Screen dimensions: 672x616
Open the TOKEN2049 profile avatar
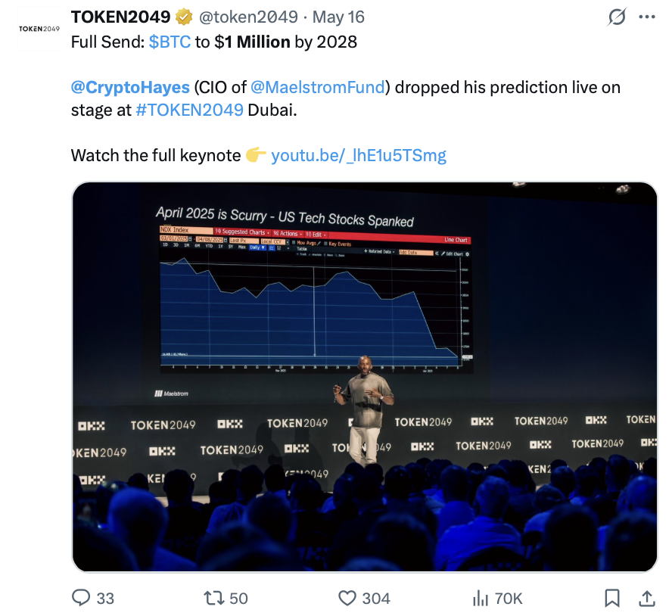pyautogui.click(x=39, y=29)
